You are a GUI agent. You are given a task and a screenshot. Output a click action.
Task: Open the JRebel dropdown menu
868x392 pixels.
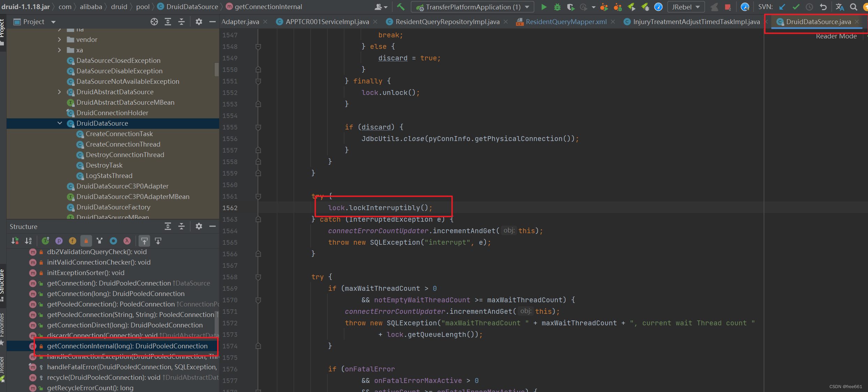[x=697, y=7]
